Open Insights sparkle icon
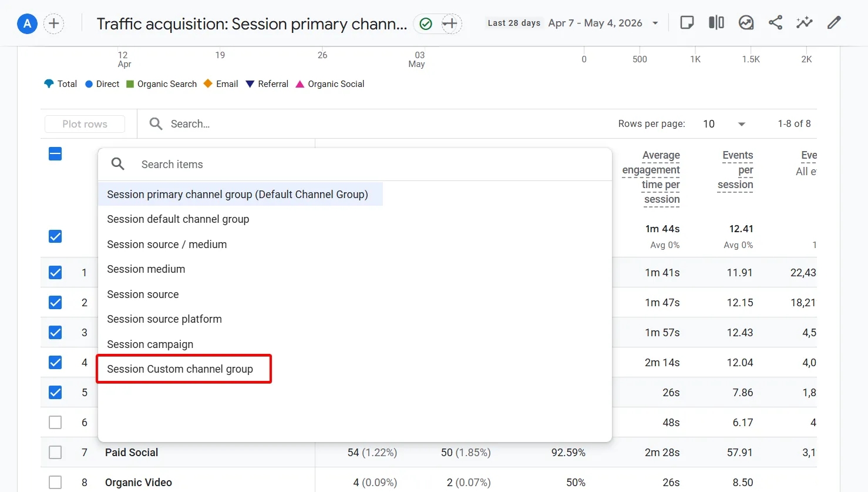The width and height of the screenshot is (868, 492). (805, 23)
